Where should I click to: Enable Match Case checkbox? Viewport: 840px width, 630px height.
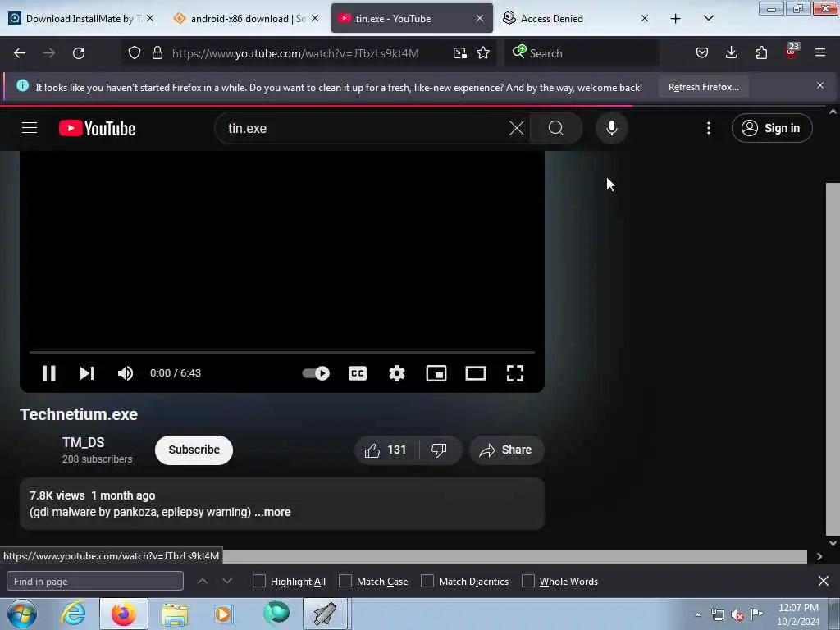[x=345, y=581]
